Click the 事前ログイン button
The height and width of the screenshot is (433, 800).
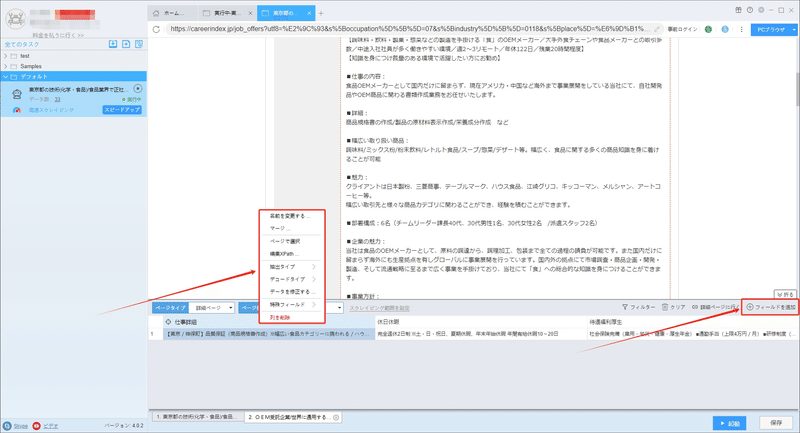[x=682, y=30]
